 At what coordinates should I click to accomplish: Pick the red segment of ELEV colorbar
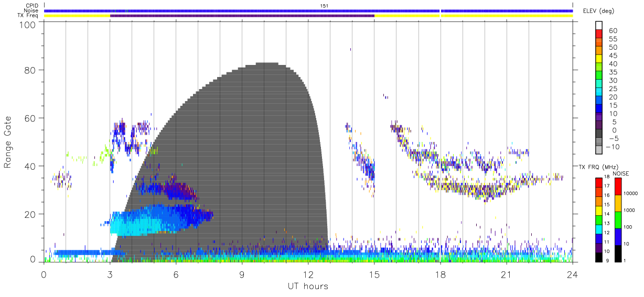(x=598, y=34)
